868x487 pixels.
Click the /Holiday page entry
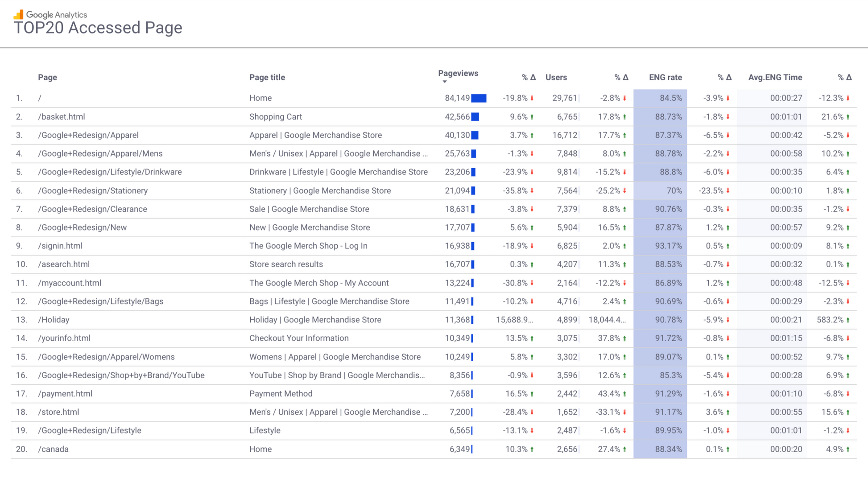[x=54, y=320]
